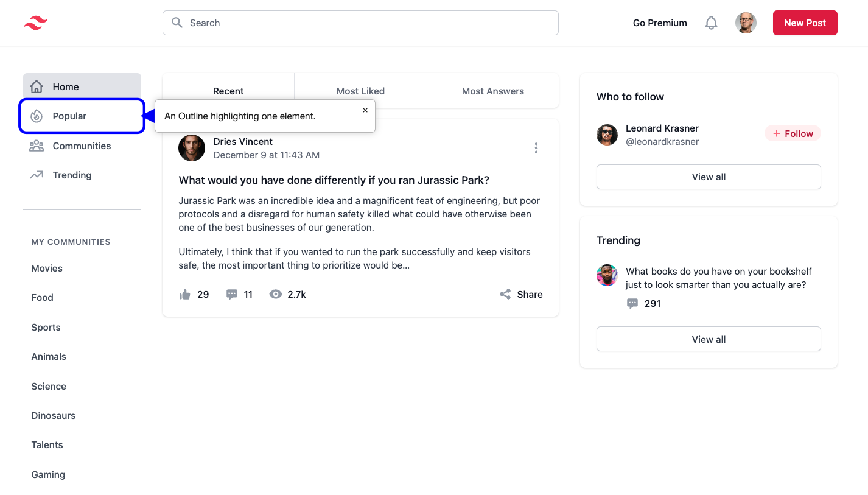Follow Leonard Krasner

pyautogui.click(x=793, y=134)
